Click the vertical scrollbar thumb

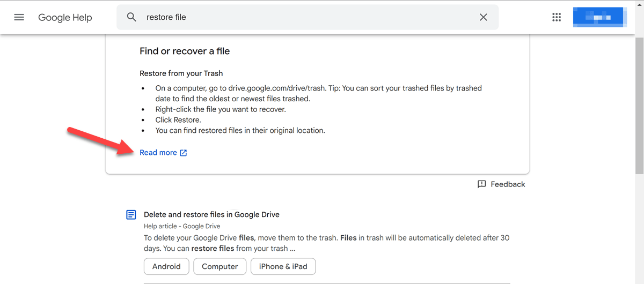point(639,107)
